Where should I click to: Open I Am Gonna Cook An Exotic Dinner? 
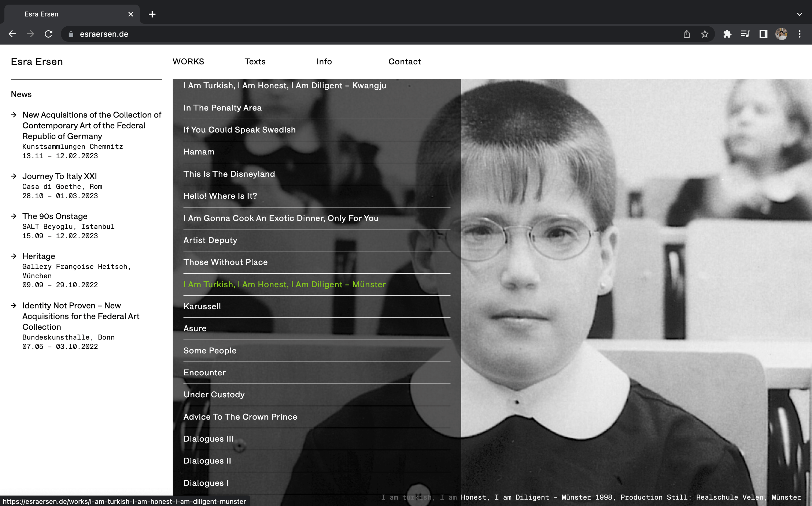click(281, 218)
